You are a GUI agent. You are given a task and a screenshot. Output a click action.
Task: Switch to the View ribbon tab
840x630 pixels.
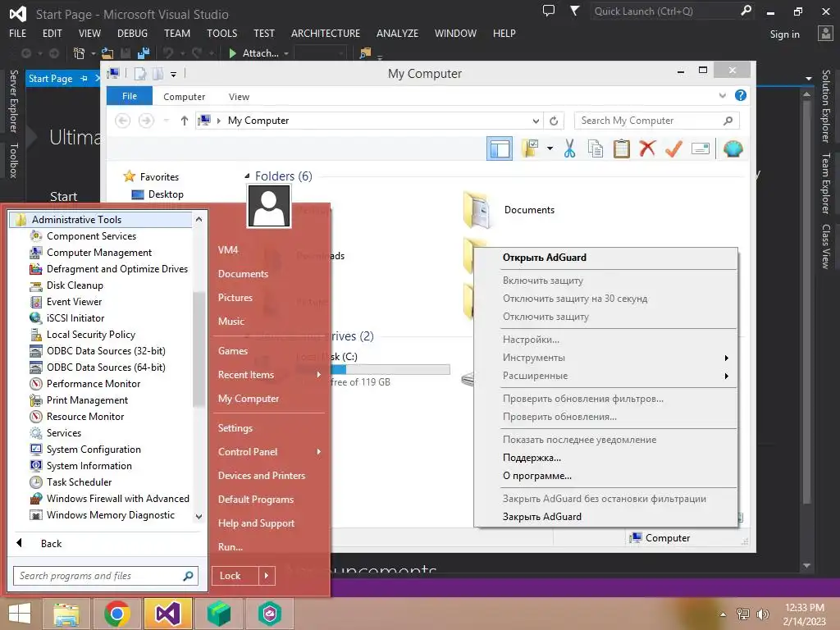(239, 97)
